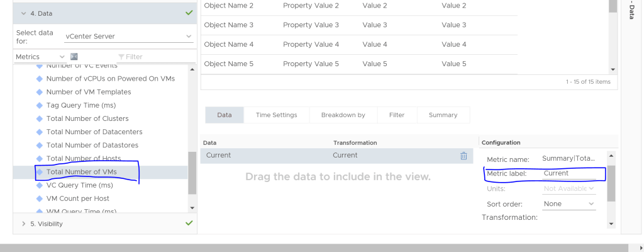Click the diamond icon next to Total Number of Clusters
The width and height of the screenshot is (644, 252).
(40, 118)
